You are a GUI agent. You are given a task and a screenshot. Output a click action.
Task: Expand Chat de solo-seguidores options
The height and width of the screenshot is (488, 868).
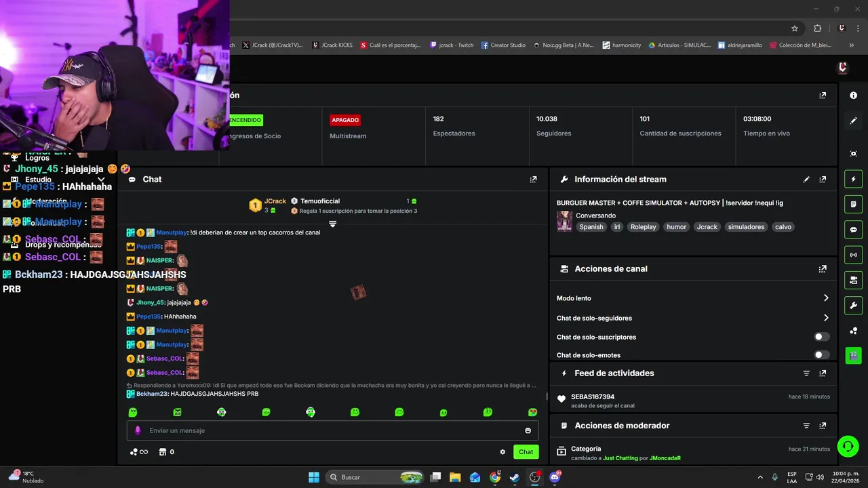point(826,318)
